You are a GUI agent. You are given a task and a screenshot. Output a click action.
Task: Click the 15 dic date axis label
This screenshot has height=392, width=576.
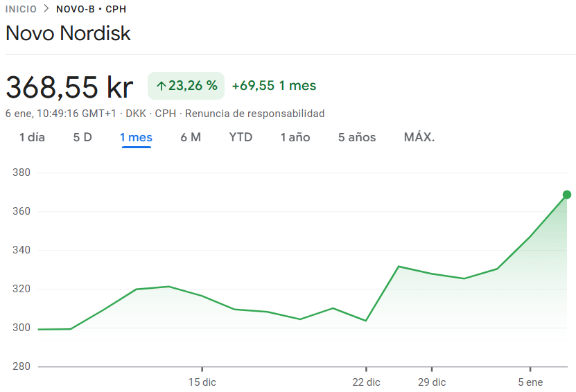[202, 382]
